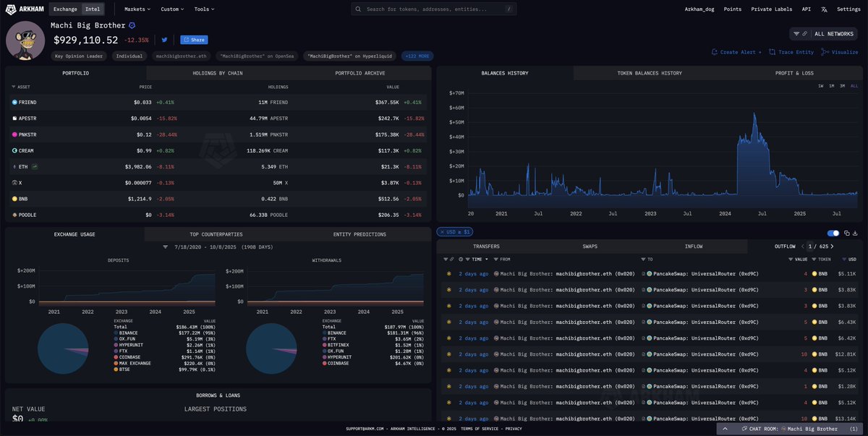This screenshot has height=436, width=868.
Task: Click the language translation icon
Action: coord(824,9)
